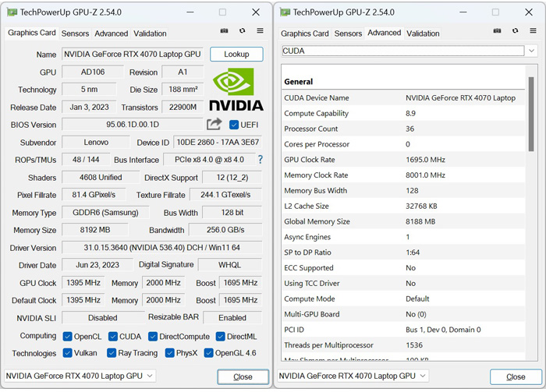This screenshot has width=546, height=392.
Task: Select the CUDA Device Name row
Action: pyautogui.click(x=404, y=98)
